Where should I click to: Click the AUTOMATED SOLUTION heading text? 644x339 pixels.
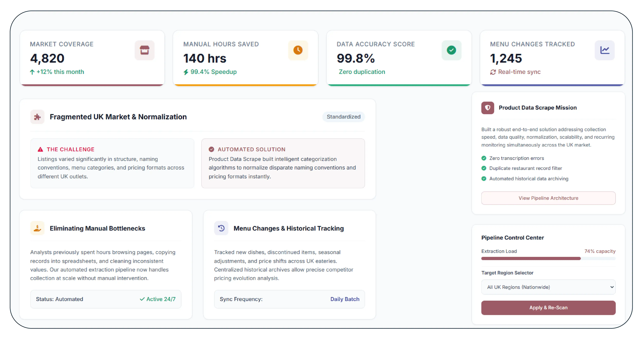[x=252, y=149]
